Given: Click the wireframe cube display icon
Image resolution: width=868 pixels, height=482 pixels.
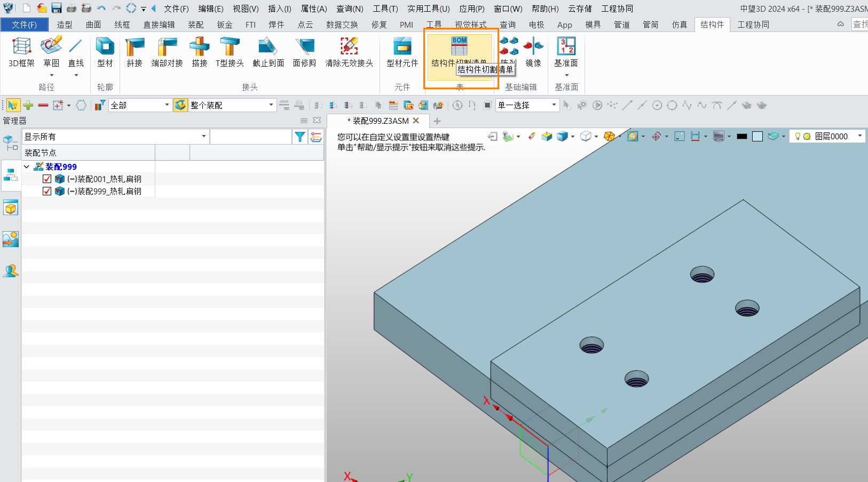Looking at the screenshot, I should pos(586,136).
